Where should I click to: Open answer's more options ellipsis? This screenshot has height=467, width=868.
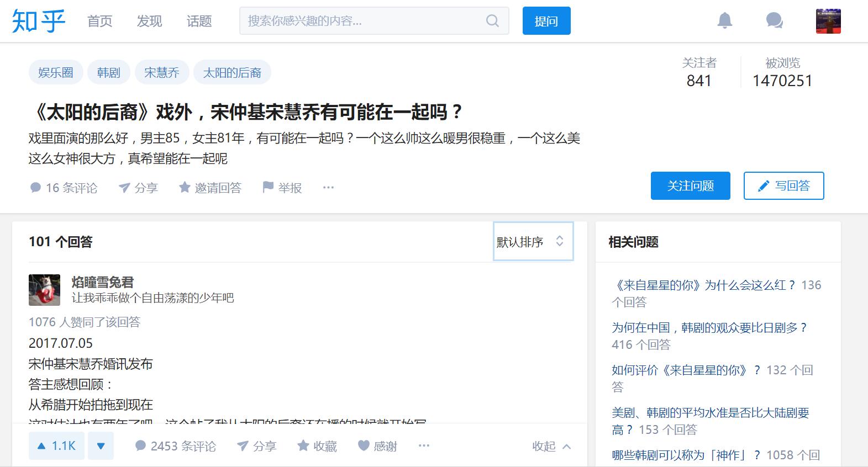pos(424,445)
